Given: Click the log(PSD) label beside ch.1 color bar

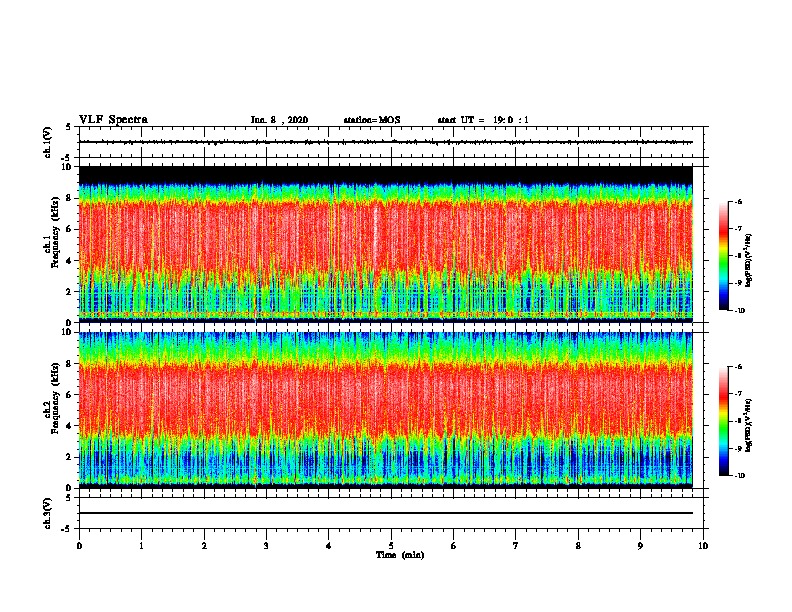Looking at the screenshot, I should click(x=749, y=261).
